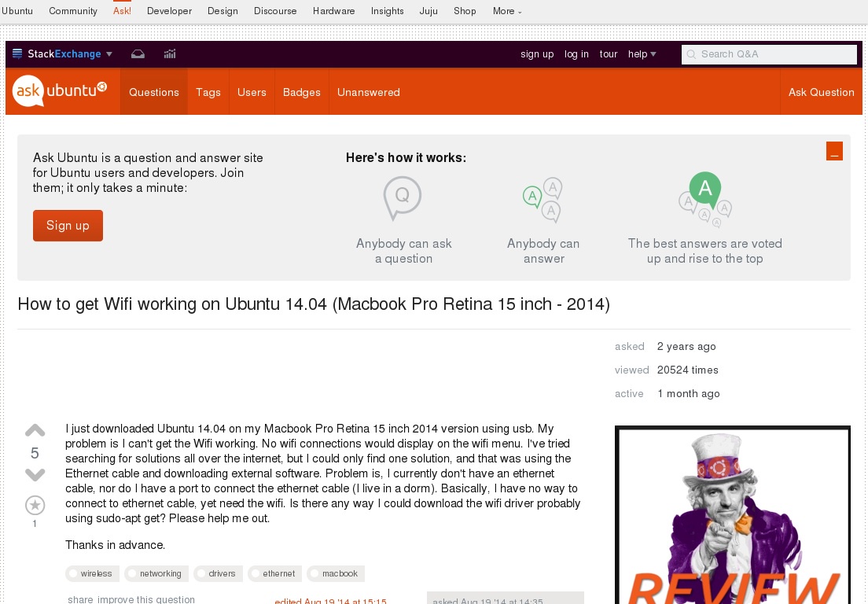Click the edited Aug 19 '14 link
Image resolution: width=868 pixels, height=604 pixels.
point(330,601)
